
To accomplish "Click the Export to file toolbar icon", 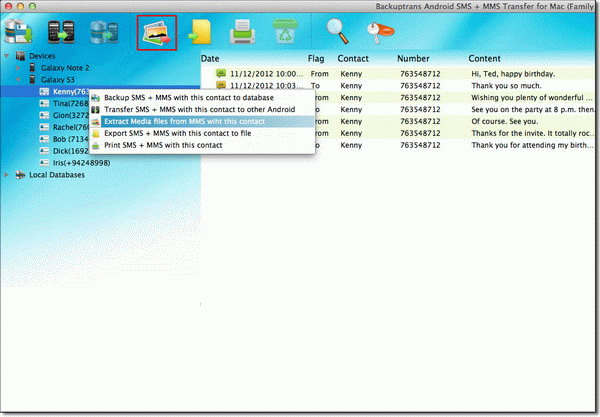I will (x=200, y=32).
